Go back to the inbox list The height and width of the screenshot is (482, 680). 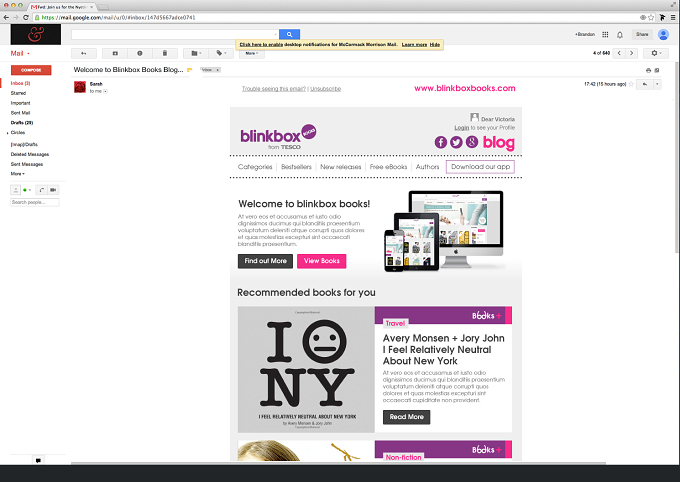point(84,53)
